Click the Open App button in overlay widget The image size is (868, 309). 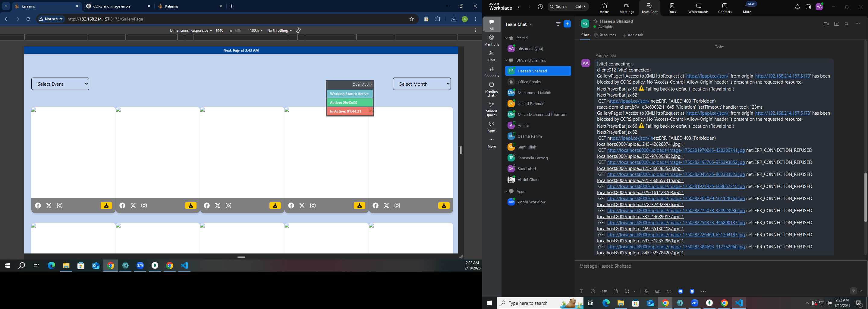362,85
